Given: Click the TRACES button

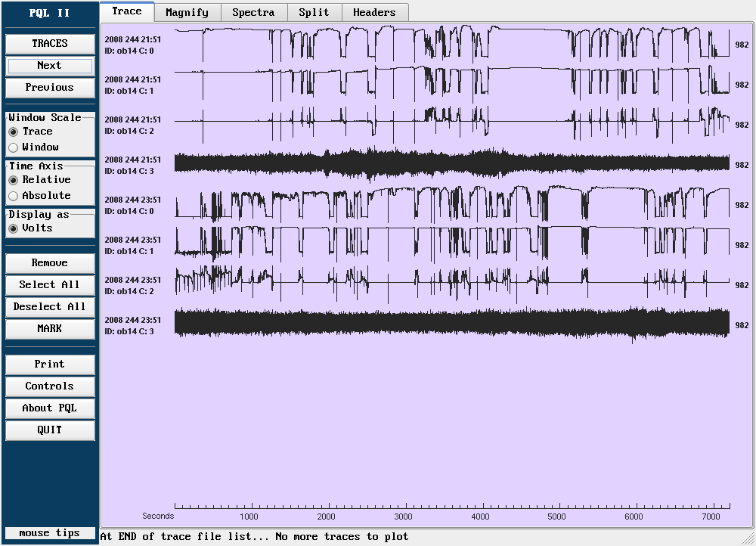Looking at the screenshot, I should tap(50, 44).
